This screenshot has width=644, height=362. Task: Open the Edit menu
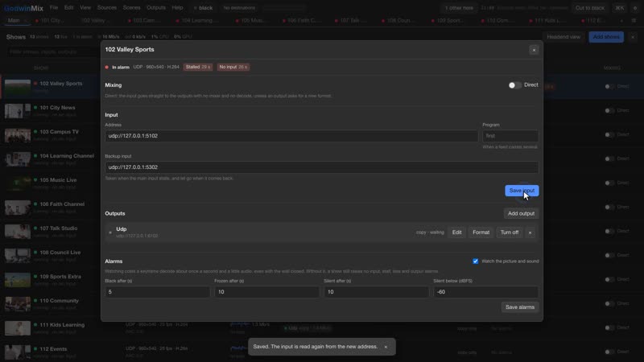click(x=69, y=8)
